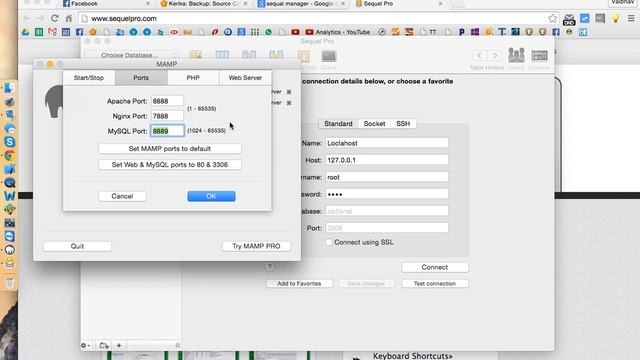This screenshot has width=640, height=360.
Task: Select the Standard connection tab
Action: click(x=338, y=124)
